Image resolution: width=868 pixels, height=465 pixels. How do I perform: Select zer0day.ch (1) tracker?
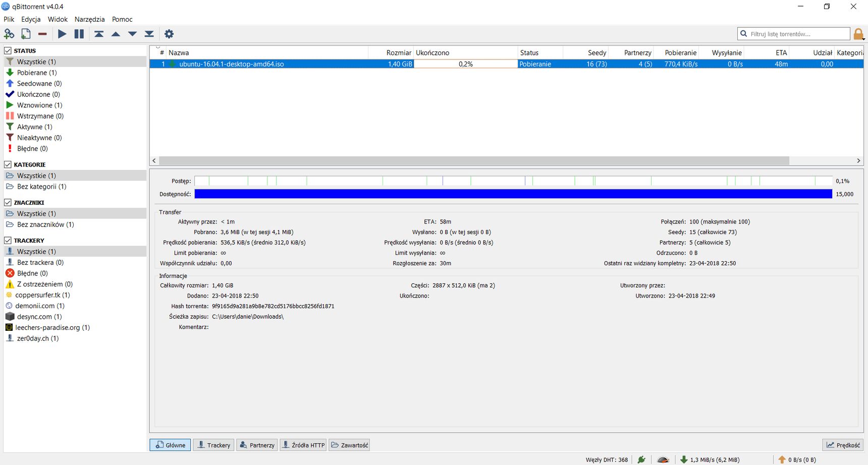click(x=75, y=338)
